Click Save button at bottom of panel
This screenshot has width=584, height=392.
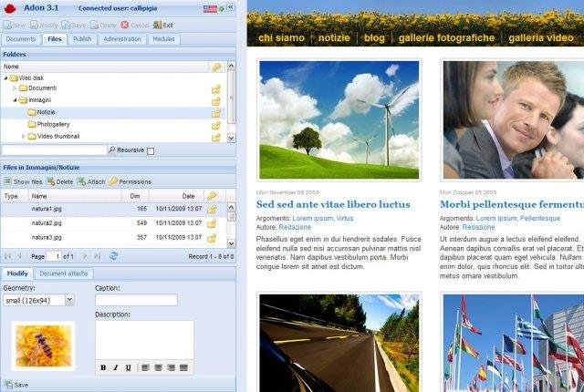[16, 385]
